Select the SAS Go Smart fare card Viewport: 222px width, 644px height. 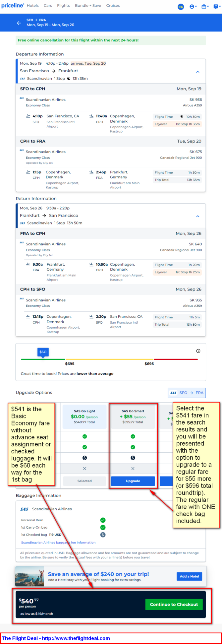click(133, 417)
